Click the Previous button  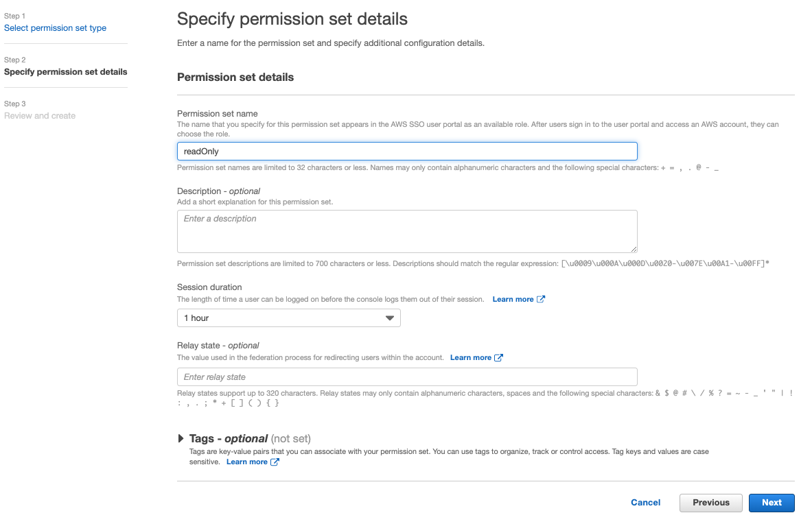pos(710,502)
